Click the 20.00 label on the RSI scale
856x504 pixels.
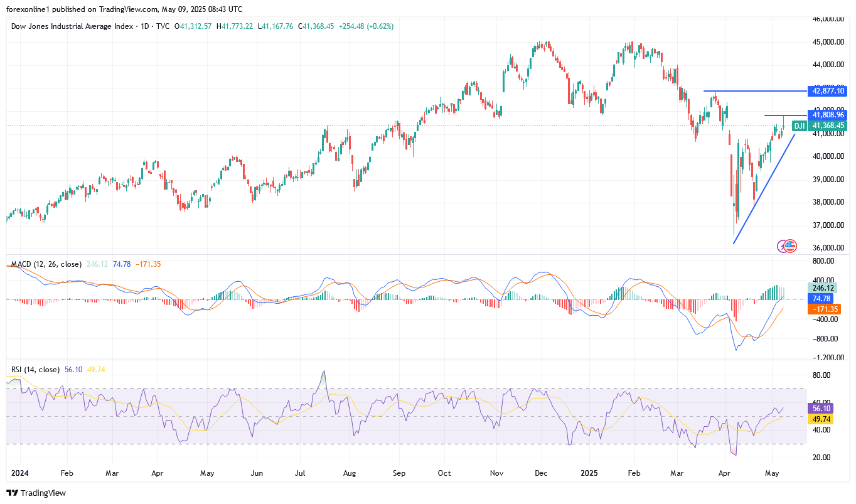click(821, 458)
